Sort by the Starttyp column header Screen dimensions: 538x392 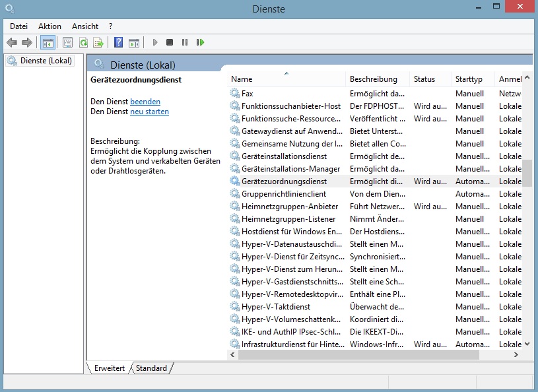coord(473,79)
